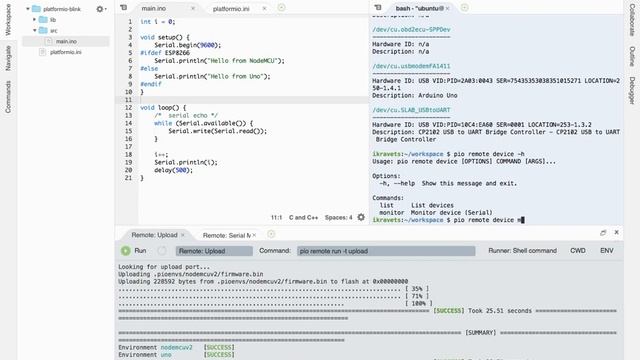Image resolution: width=640 pixels, height=360 pixels.
Task: Add a new editor tab with plus icon
Action: [x=281, y=7]
